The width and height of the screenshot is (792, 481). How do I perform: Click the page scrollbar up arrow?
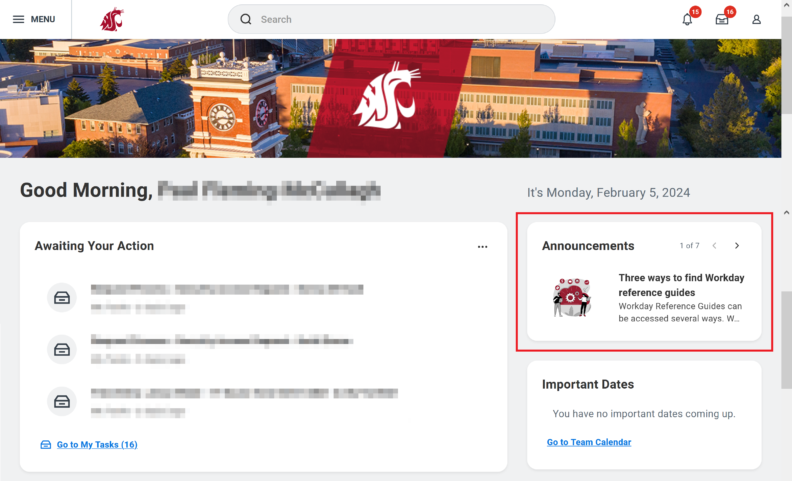click(x=786, y=213)
